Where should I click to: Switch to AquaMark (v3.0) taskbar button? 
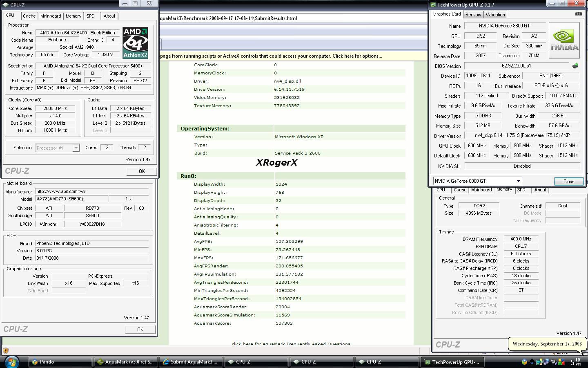[126, 362]
